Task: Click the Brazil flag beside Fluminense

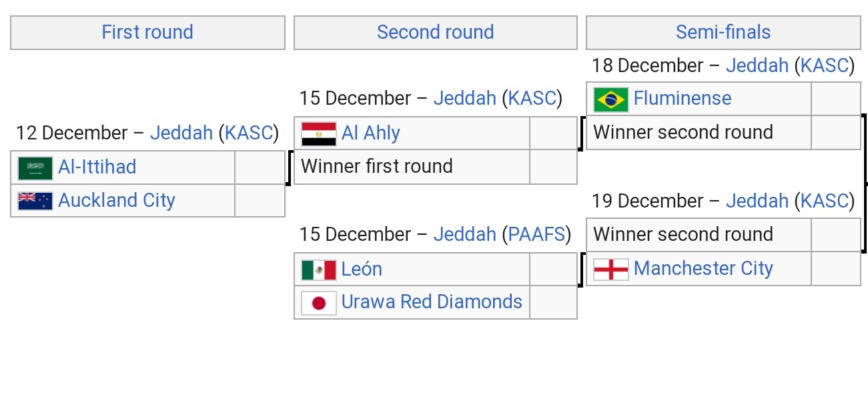Action: (x=611, y=99)
